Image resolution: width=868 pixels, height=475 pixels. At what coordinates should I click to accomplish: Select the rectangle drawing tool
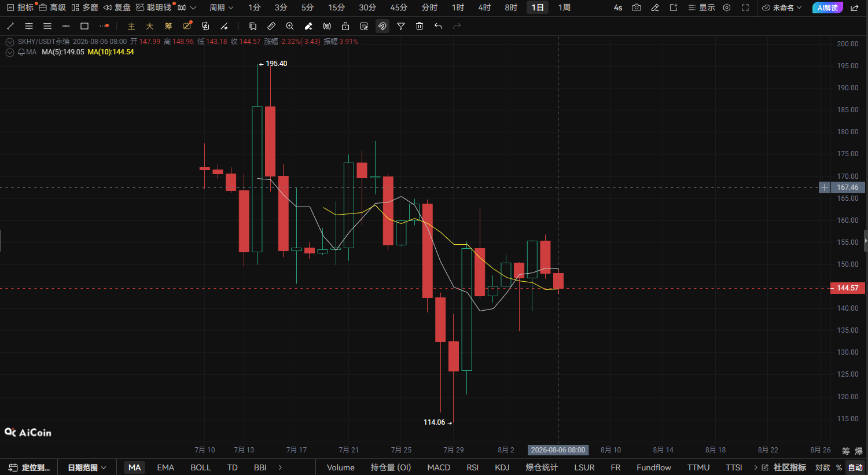point(84,26)
